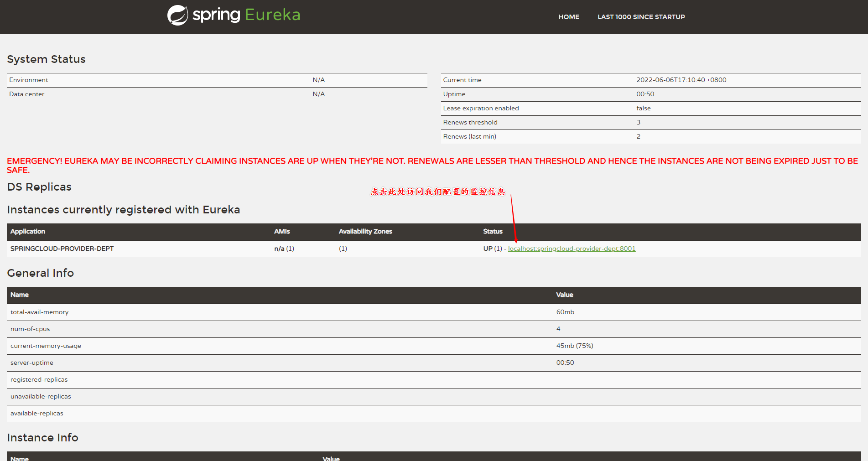The height and width of the screenshot is (461, 868).
Task: Click the Availability Zones column header
Action: (x=365, y=232)
